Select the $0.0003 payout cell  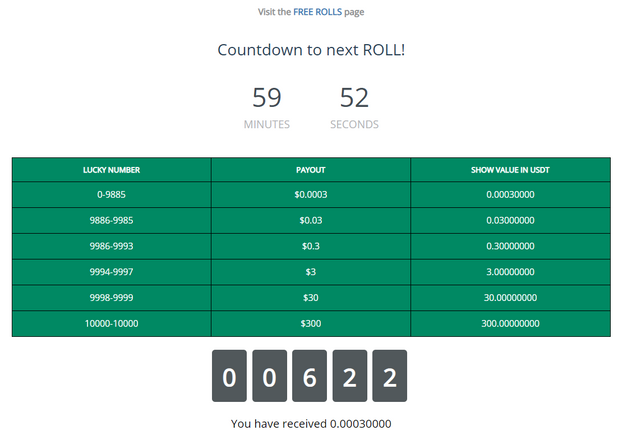311,194
